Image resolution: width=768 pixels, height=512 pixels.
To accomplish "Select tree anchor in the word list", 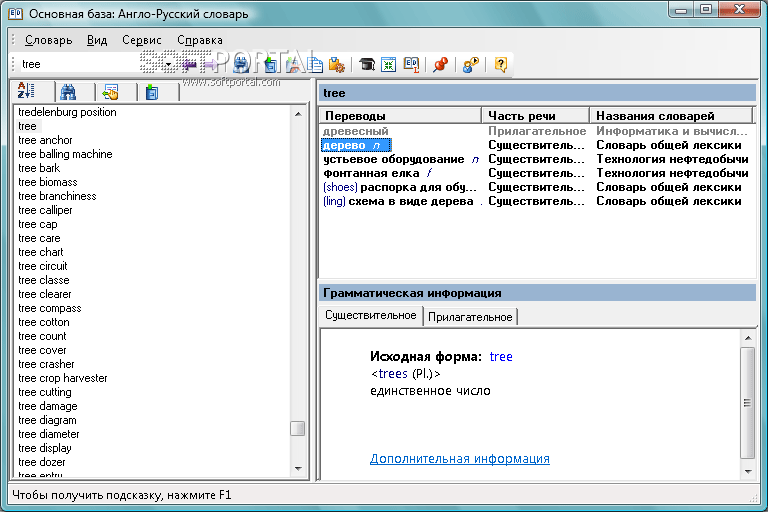I will point(45,140).
